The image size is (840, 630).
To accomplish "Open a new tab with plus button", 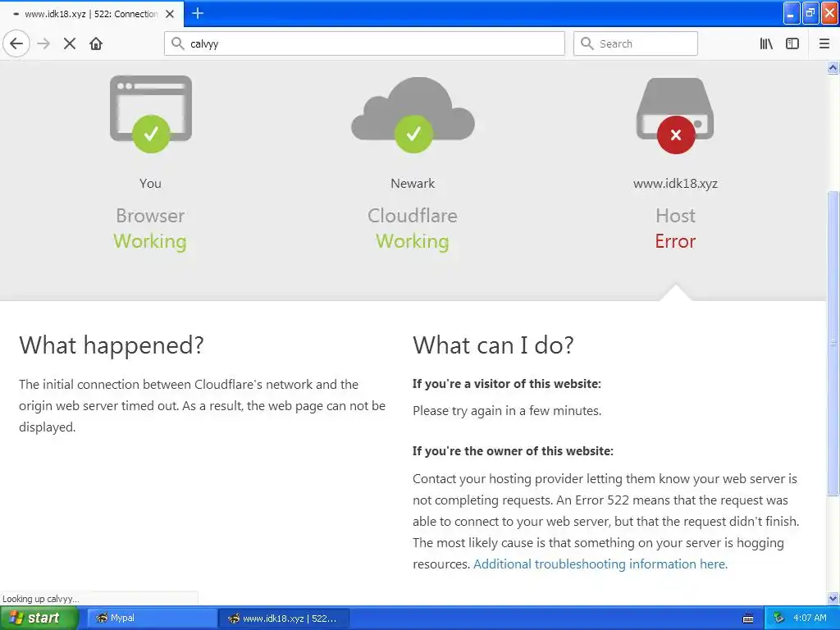I will click(x=198, y=13).
